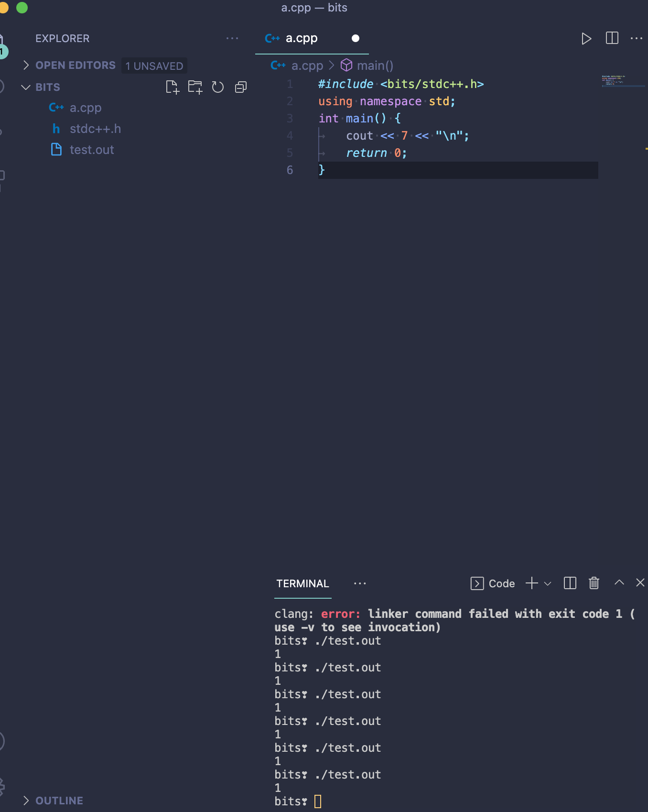Open a.cpp in the file tree
The width and height of the screenshot is (648, 812).
click(86, 108)
